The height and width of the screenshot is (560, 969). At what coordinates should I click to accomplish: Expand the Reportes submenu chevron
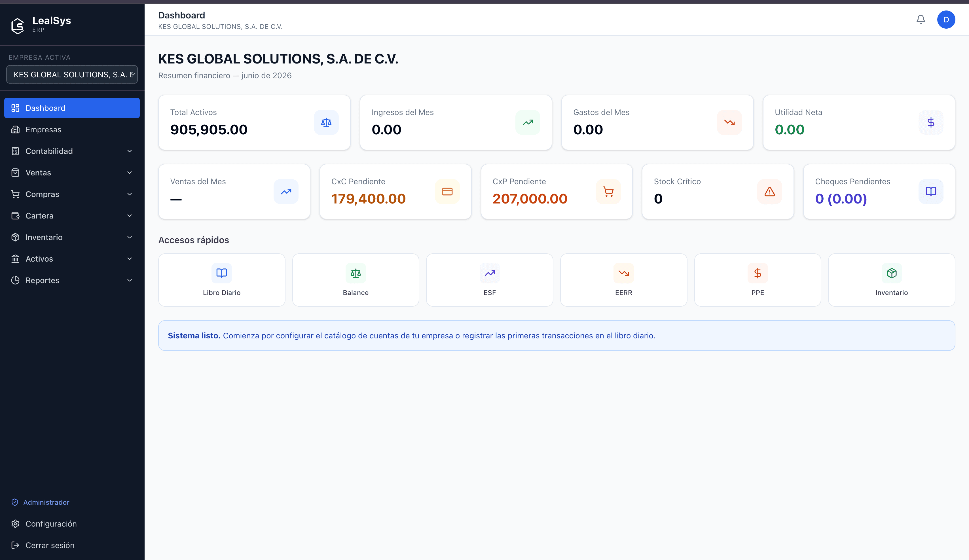pos(130,280)
